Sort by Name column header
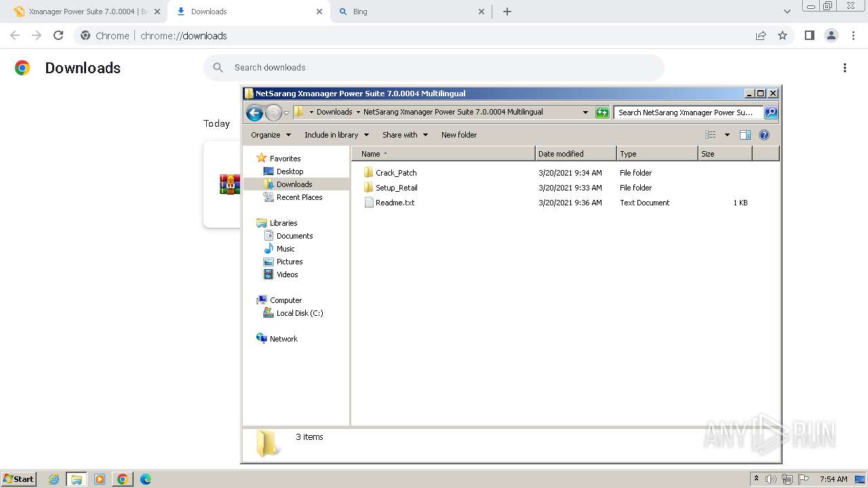868x488 pixels. (x=443, y=154)
